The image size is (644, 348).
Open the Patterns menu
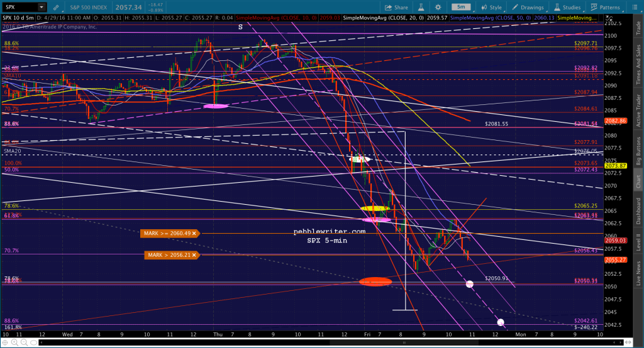coord(606,8)
